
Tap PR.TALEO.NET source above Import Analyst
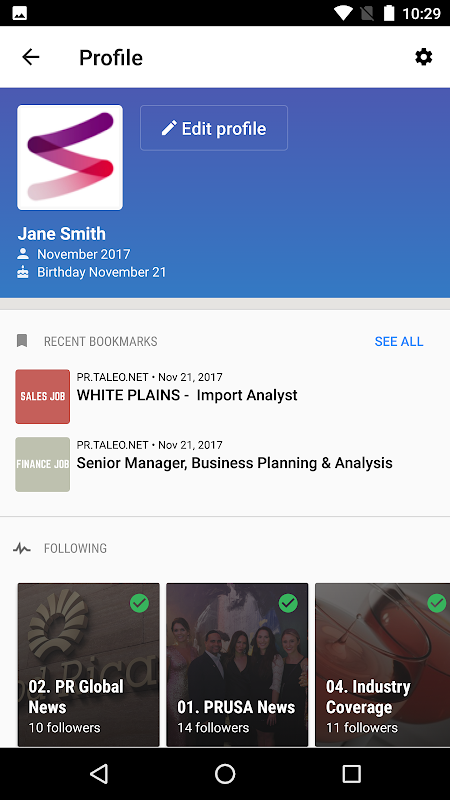[112, 377]
